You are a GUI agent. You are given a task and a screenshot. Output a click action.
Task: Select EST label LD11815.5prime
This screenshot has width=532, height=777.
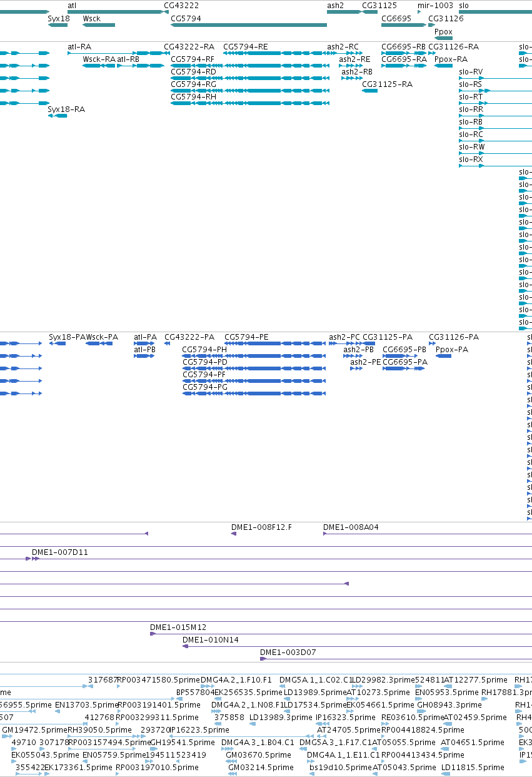(473, 768)
